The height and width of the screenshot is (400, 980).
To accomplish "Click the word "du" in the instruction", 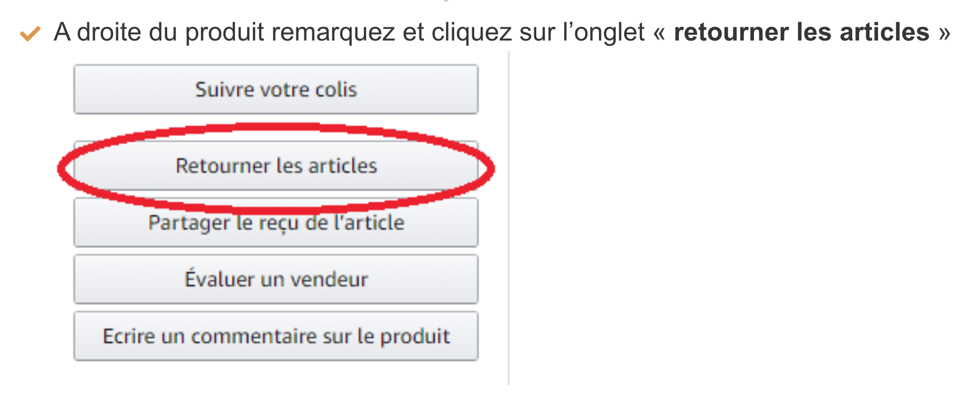I will [163, 32].
